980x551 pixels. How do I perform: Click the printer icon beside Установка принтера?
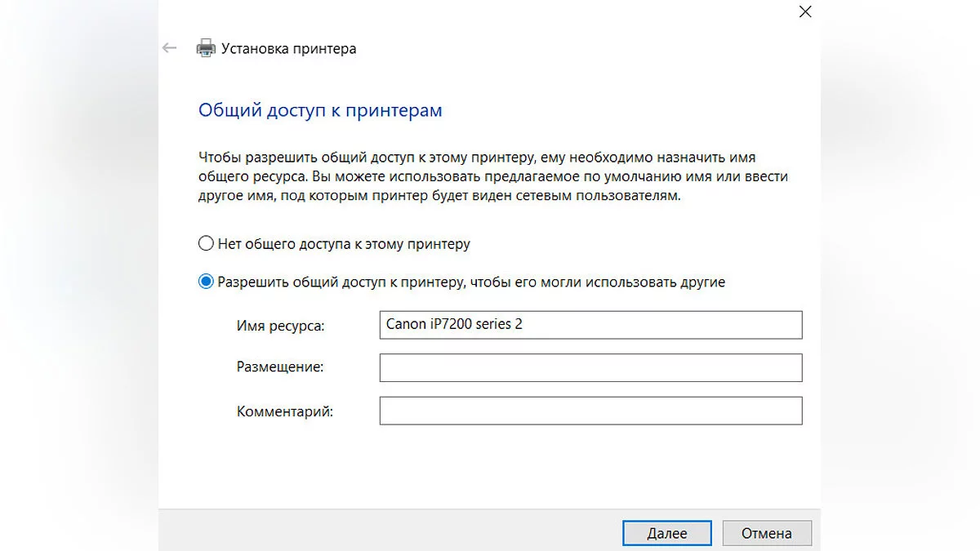click(206, 48)
